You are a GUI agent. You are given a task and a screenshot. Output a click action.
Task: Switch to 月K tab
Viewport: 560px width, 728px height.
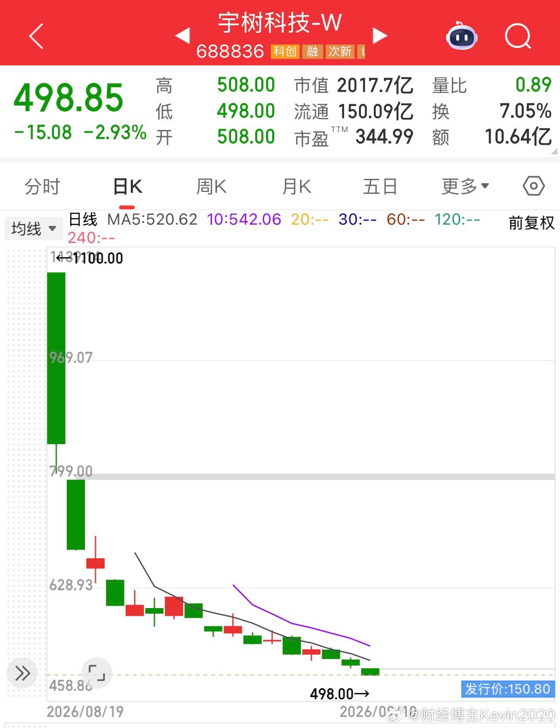tap(297, 187)
